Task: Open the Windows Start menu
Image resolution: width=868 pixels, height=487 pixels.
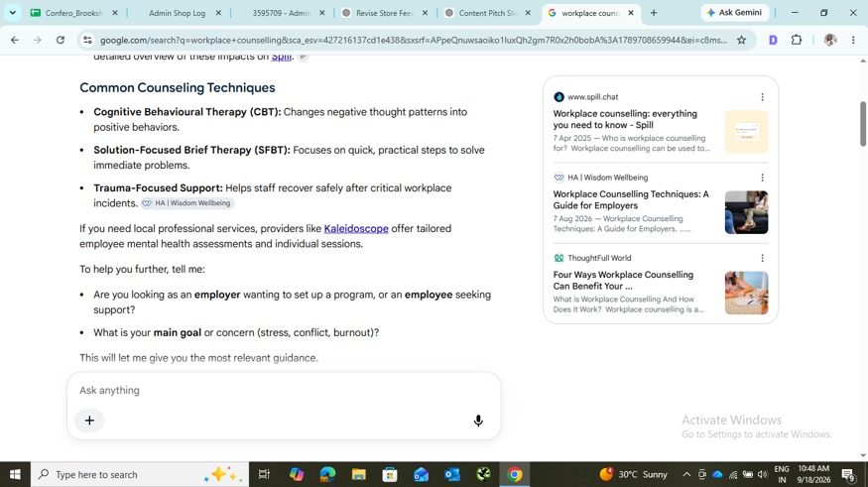Action: [15, 474]
